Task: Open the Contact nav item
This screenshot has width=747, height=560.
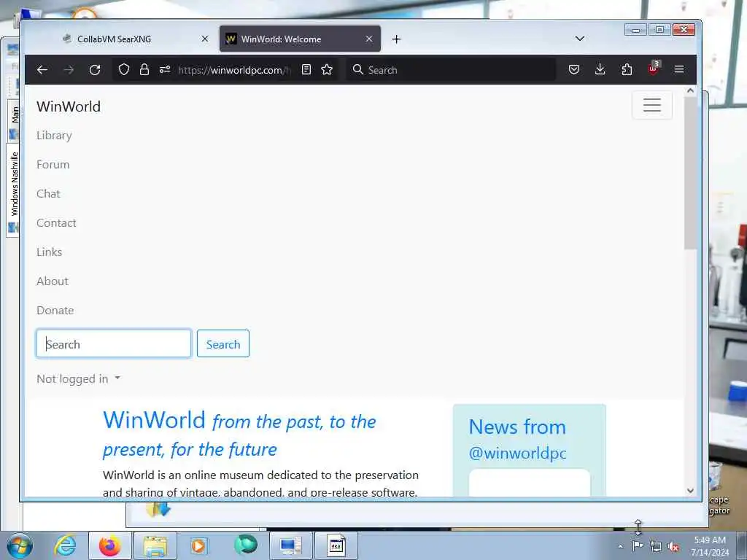Action: click(x=56, y=223)
